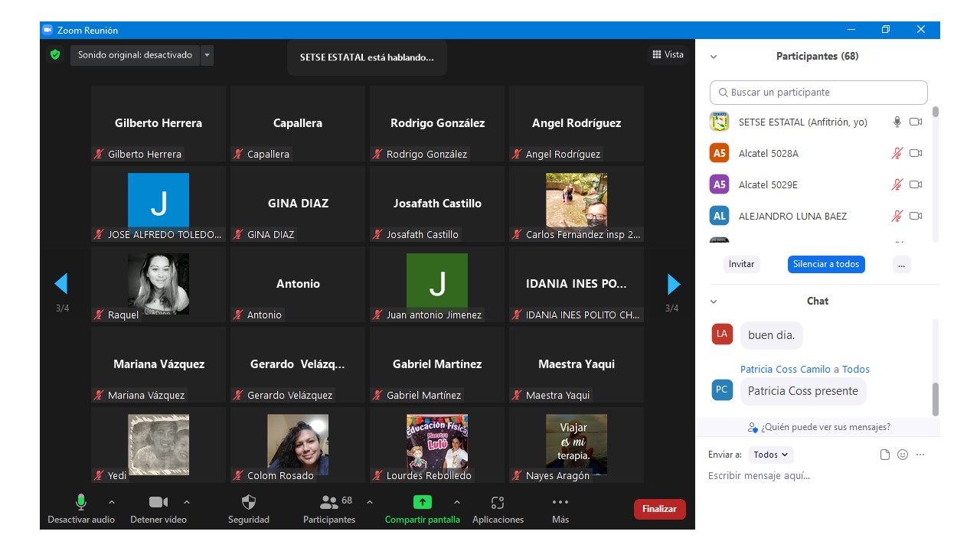Collapse the Participantes (68) panel chevron
The width and height of the screenshot is (980, 551).
714,57
